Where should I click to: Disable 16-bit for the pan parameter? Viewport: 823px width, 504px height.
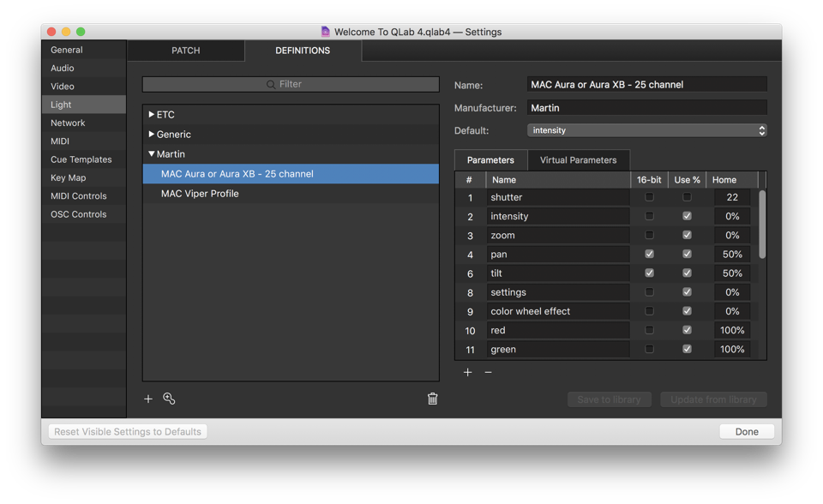649,255
